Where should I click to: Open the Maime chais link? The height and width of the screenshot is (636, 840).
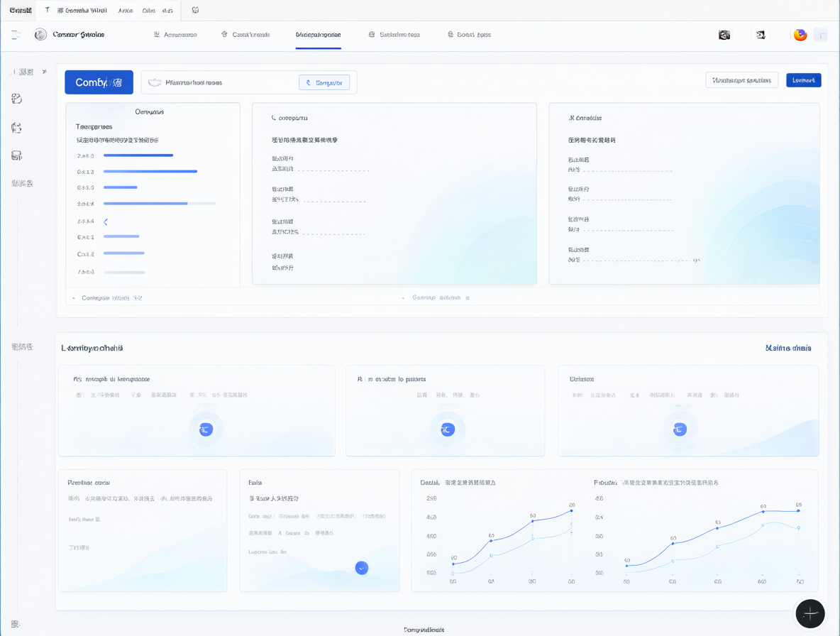788,349
